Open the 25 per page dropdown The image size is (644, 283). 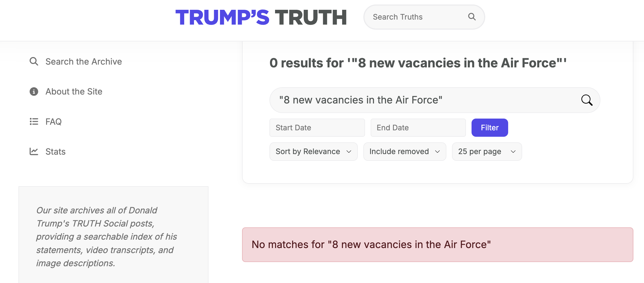click(x=487, y=152)
